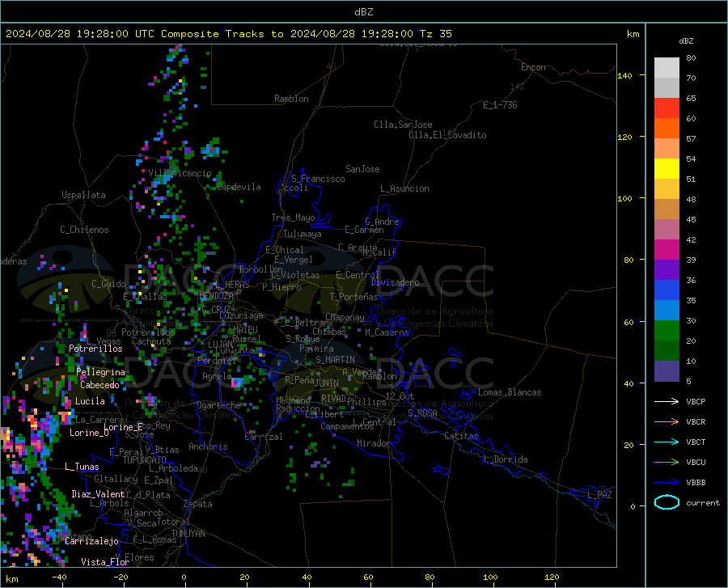
Task: Click the 'Tulumaya' map label
Action: point(303,234)
